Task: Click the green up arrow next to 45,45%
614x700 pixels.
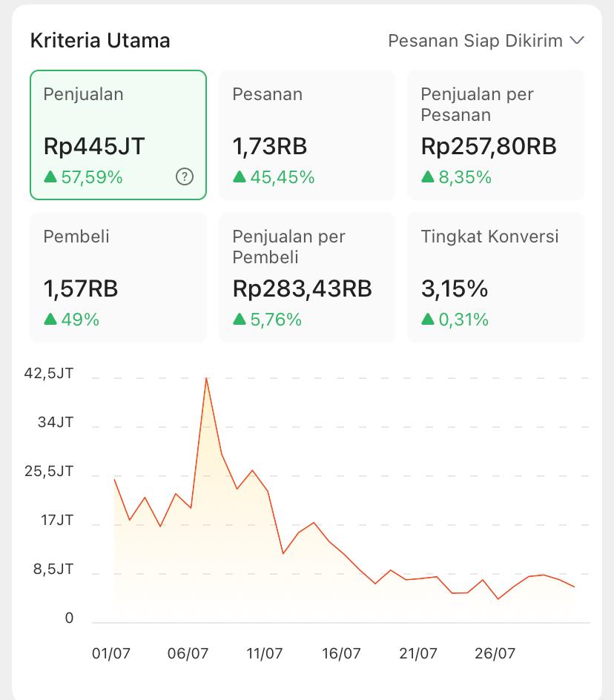Action: 240,176
